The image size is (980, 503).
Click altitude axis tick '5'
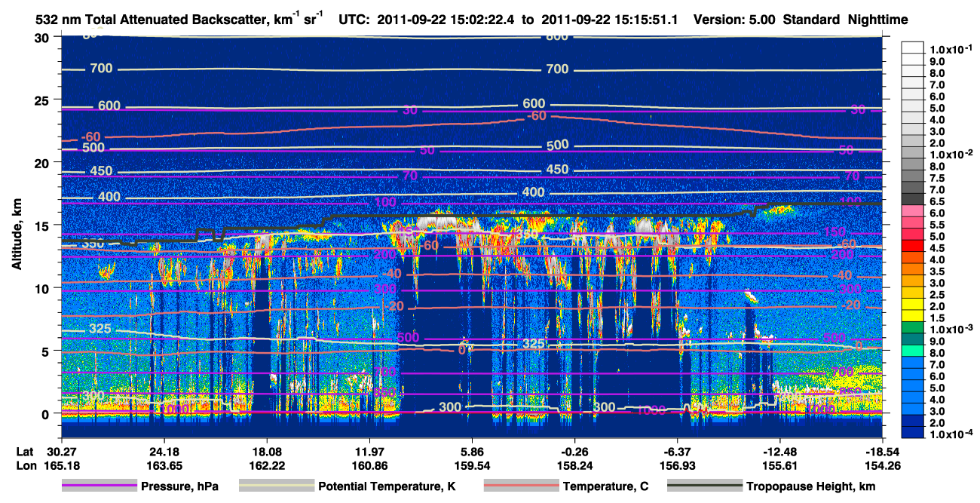(x=47, y=351)
